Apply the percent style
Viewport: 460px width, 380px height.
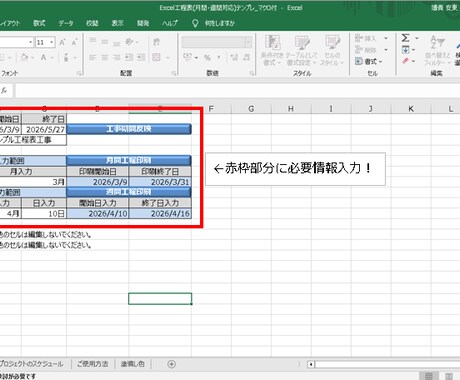[207, 57]
